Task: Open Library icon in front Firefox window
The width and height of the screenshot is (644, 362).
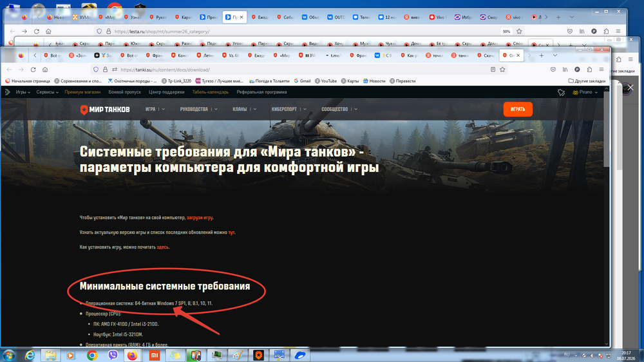Action: tap(565, 70)
